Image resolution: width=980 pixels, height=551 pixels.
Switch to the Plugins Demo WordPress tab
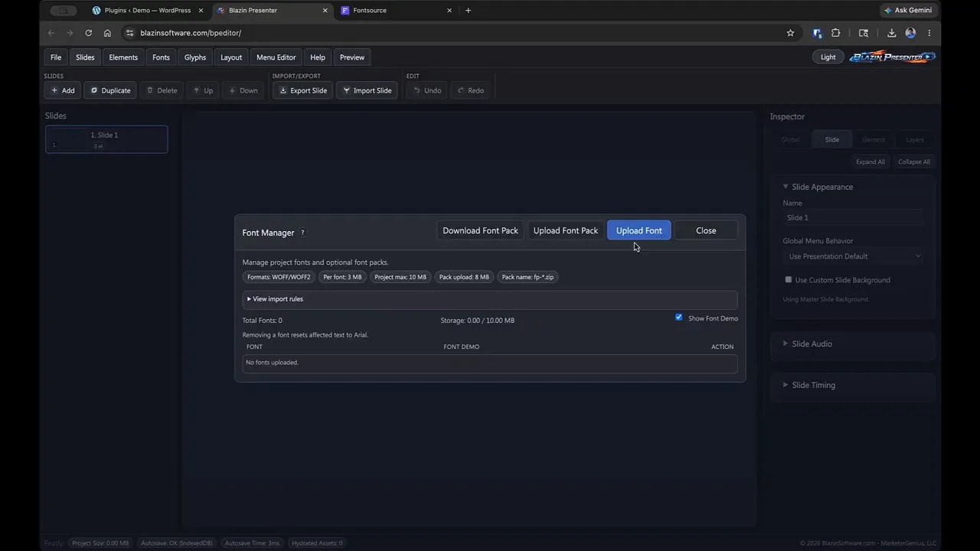[x=146, y=11]
